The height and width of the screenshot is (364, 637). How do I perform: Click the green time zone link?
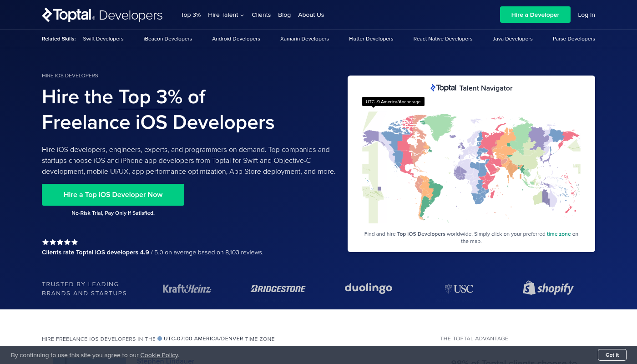[558, 234]
